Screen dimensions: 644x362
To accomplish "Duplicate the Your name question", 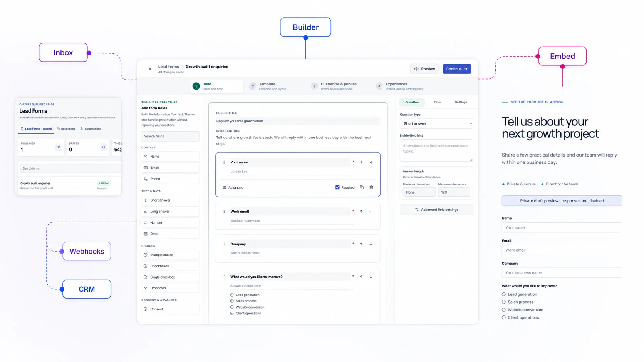I will click(362, 187).
